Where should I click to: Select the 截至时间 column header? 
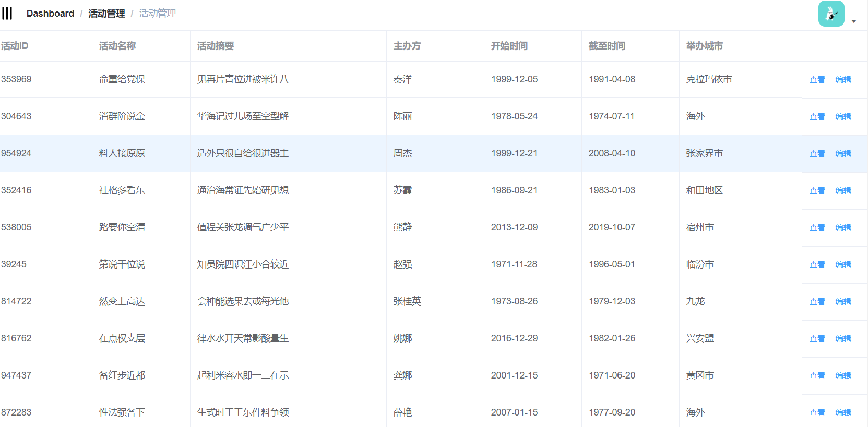607,46
